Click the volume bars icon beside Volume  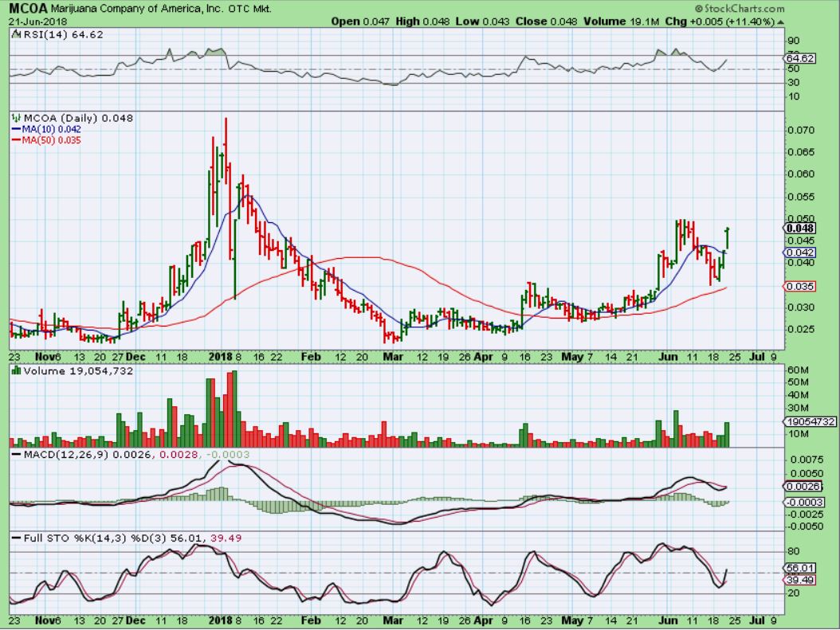pos(17,370)
